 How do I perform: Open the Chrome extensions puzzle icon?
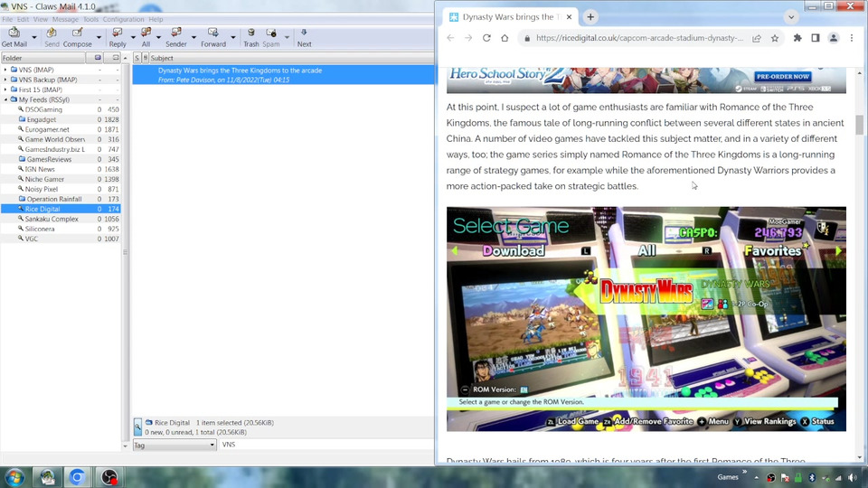[x=797, y=38]
